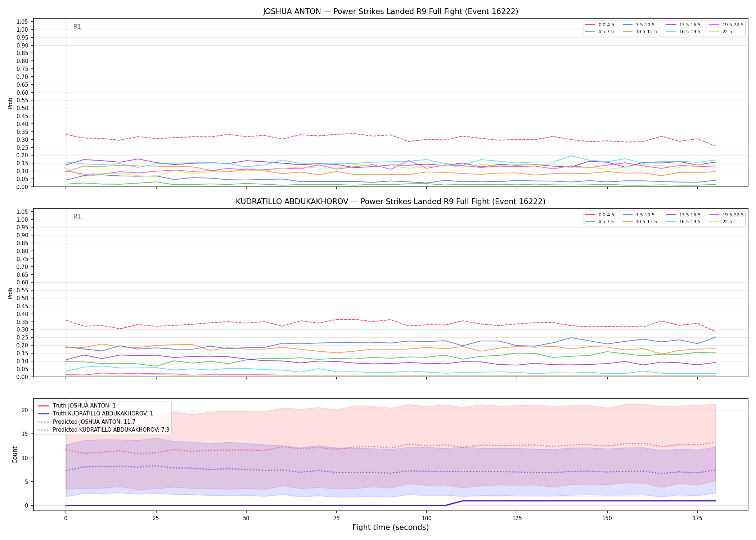Click the x-axis tick label 175

tap(697, 518)
